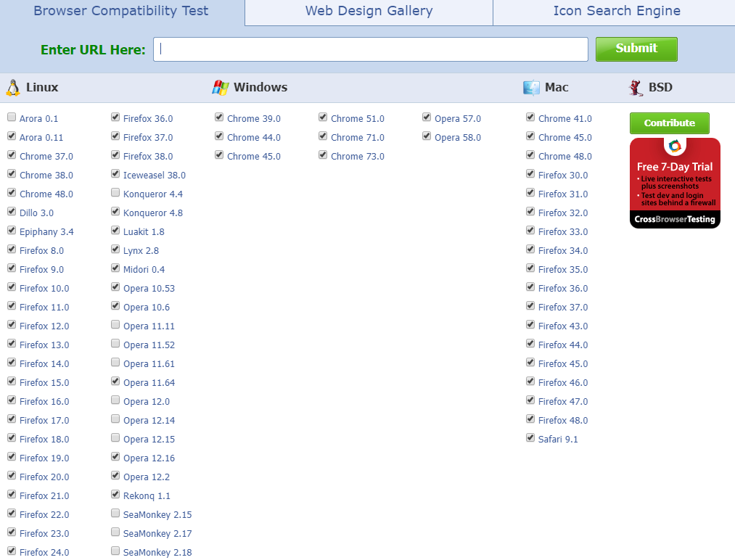
Task: Focus the Enter URL input field
Action: [371, 49]
